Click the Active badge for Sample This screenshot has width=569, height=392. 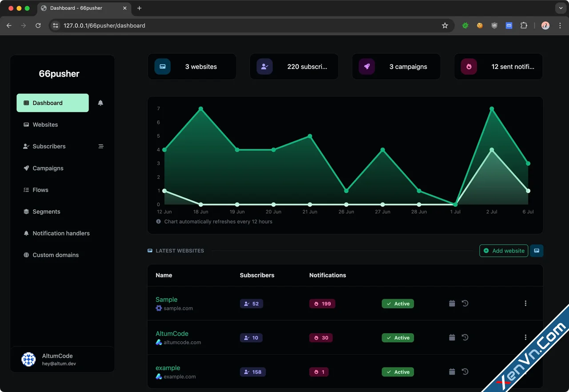point(397,304)
